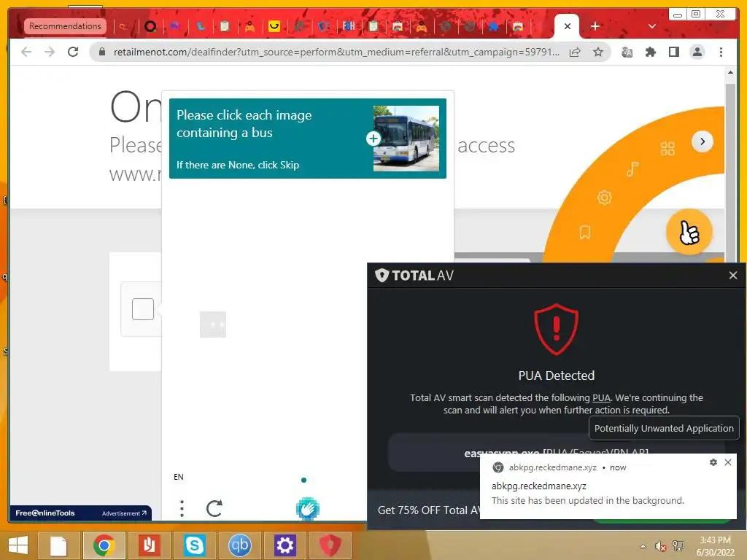View site information via the lock icon
The height and width of the screenshot is (560, 747).
(x=102, y=52)
